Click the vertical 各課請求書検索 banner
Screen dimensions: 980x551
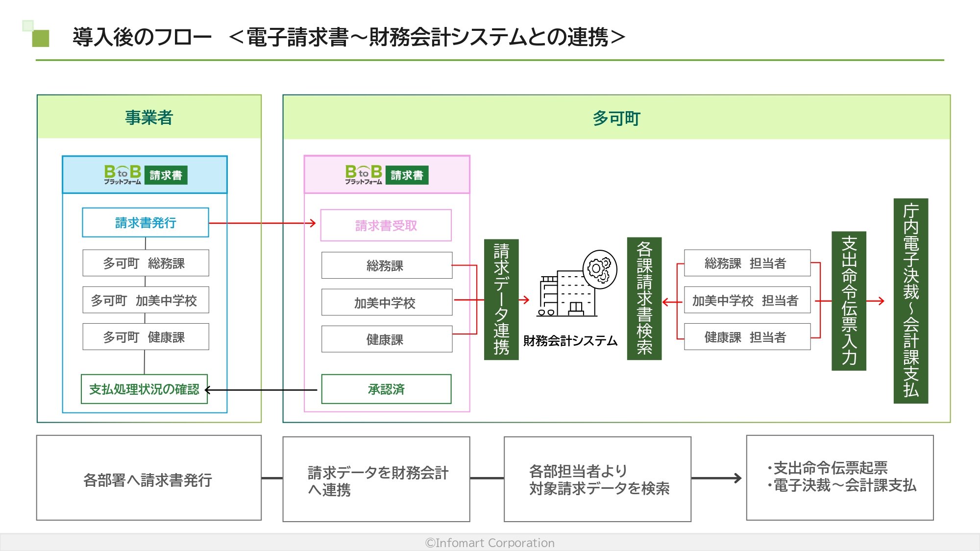pyautogui.click(x=644, y=298)
